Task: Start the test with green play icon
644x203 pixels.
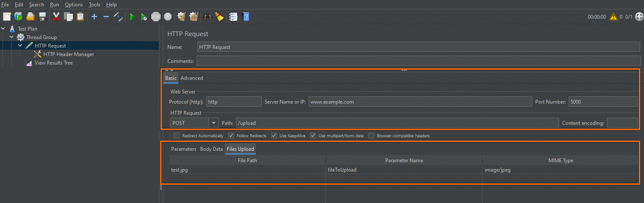Action: pos(132,17)
